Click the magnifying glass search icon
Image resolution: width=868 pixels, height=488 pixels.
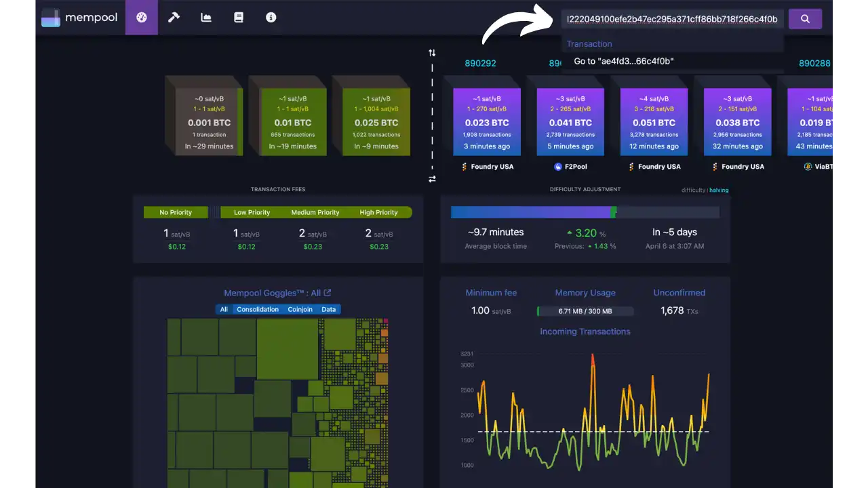(x=805, y=18)
